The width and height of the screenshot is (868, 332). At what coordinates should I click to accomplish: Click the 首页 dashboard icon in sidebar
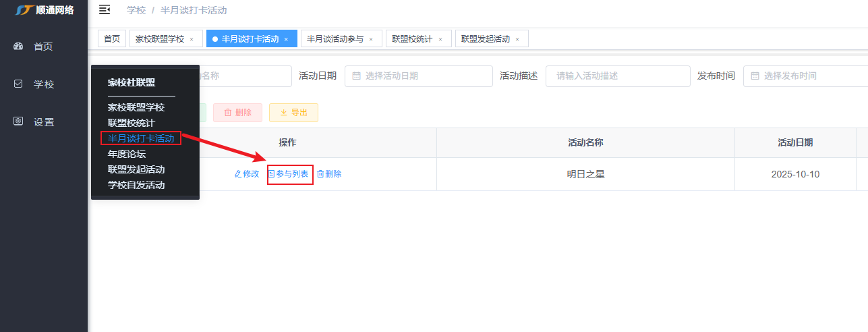[19, 47]
